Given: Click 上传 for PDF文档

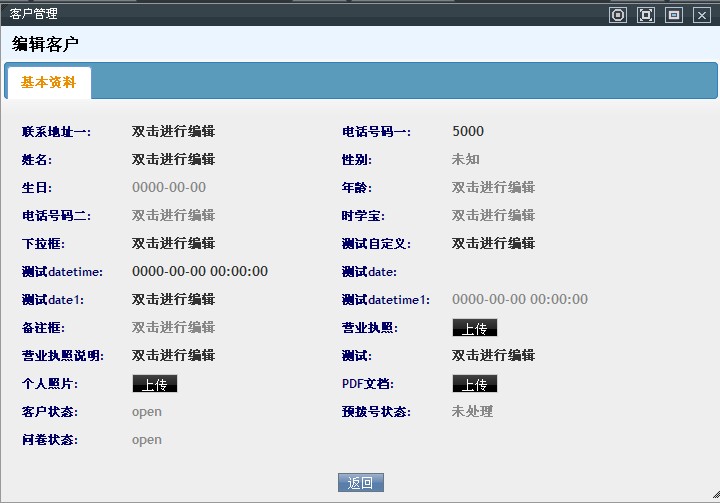Looking at the screenshot, I should coord(474,384).
